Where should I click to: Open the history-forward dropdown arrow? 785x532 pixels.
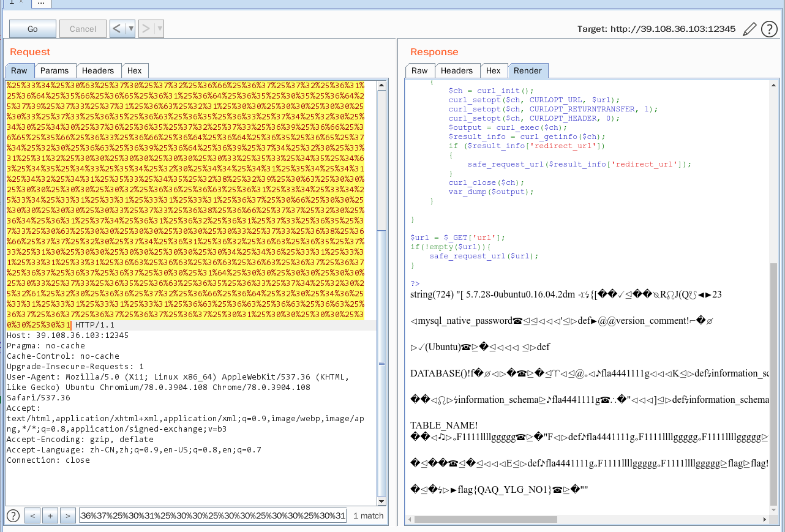point(160,28)
